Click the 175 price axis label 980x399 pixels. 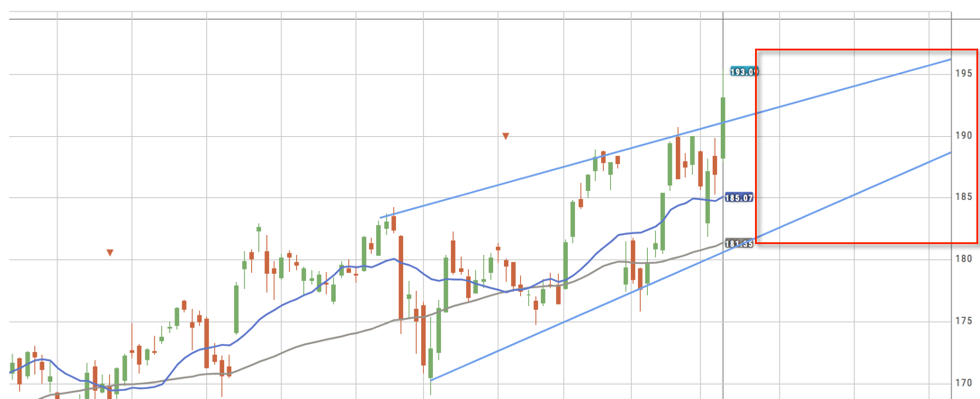(964, 322)
